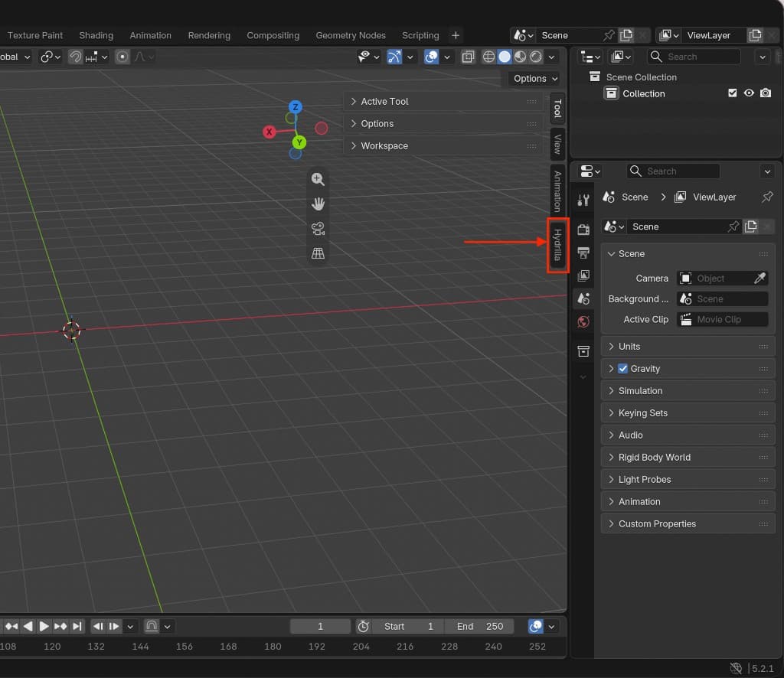Click the hand pan view icon
The width and height of the screenshot is (784, 678).
click(x=318, y=204)
